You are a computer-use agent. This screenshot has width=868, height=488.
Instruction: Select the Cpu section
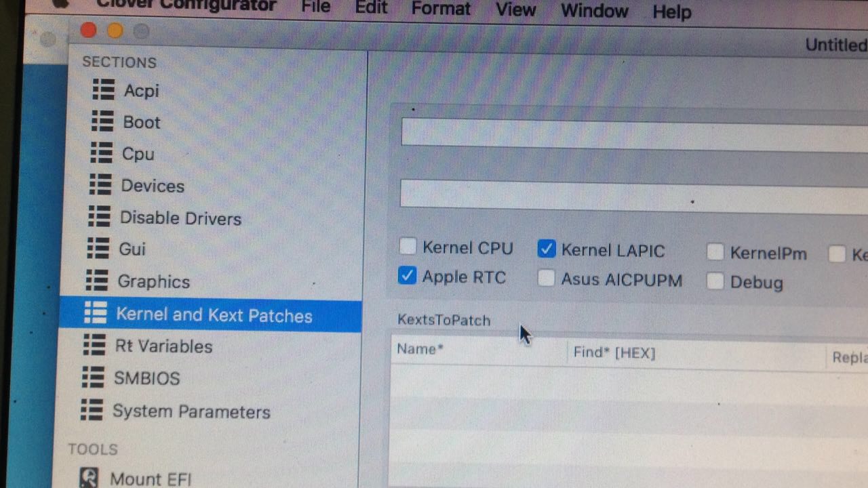click(138, 154)
